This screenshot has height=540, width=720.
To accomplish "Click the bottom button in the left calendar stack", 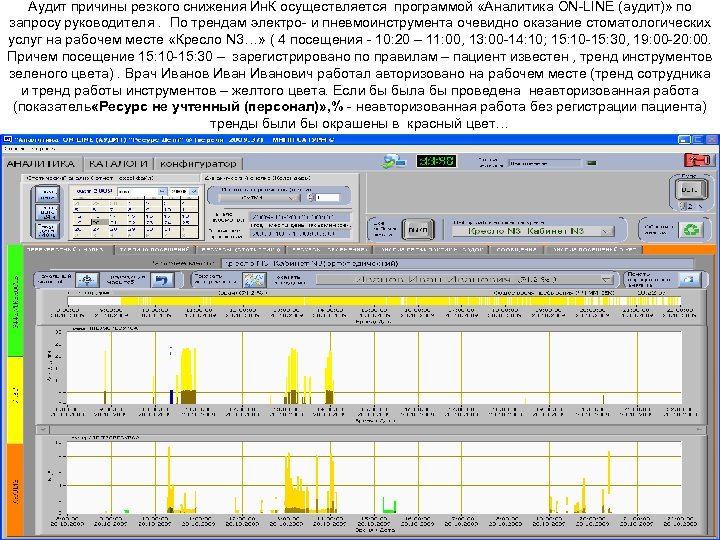I will pos(47,230).
